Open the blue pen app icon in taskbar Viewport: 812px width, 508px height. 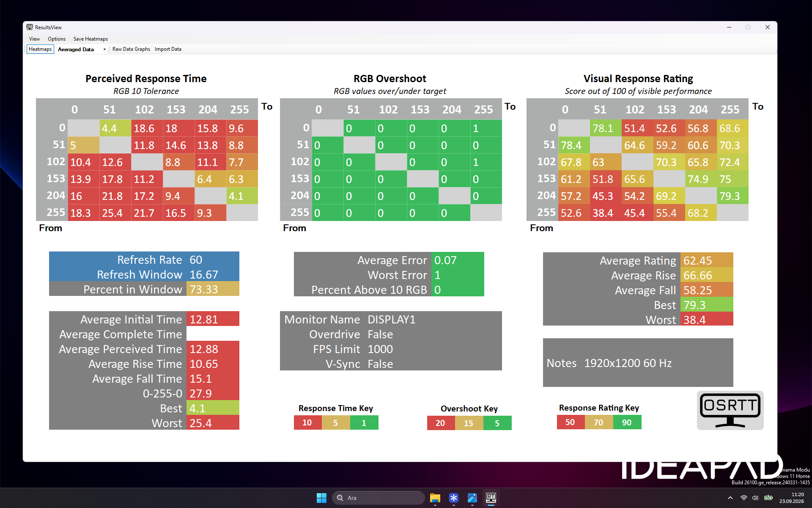pyautogui.click(x=472, y=498)
